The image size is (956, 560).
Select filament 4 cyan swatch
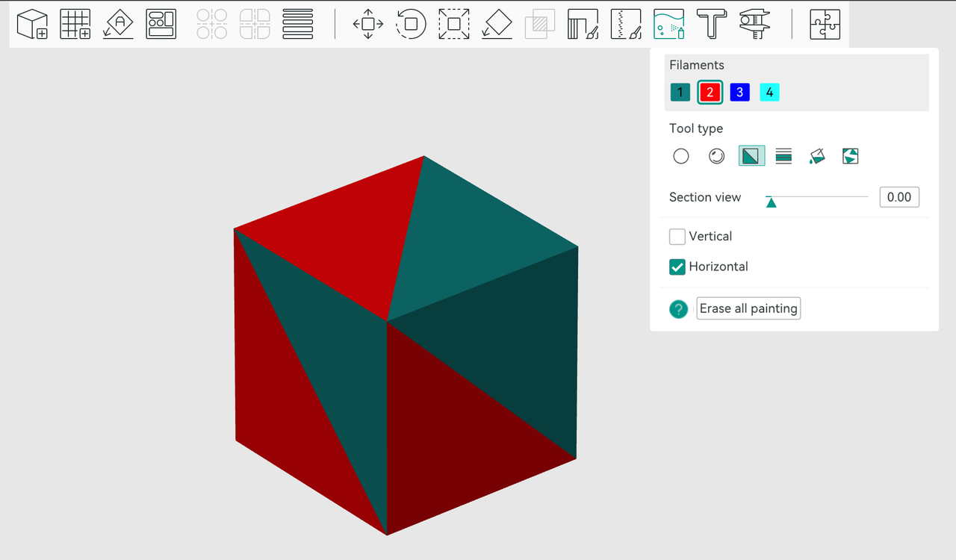pos(769,93)
